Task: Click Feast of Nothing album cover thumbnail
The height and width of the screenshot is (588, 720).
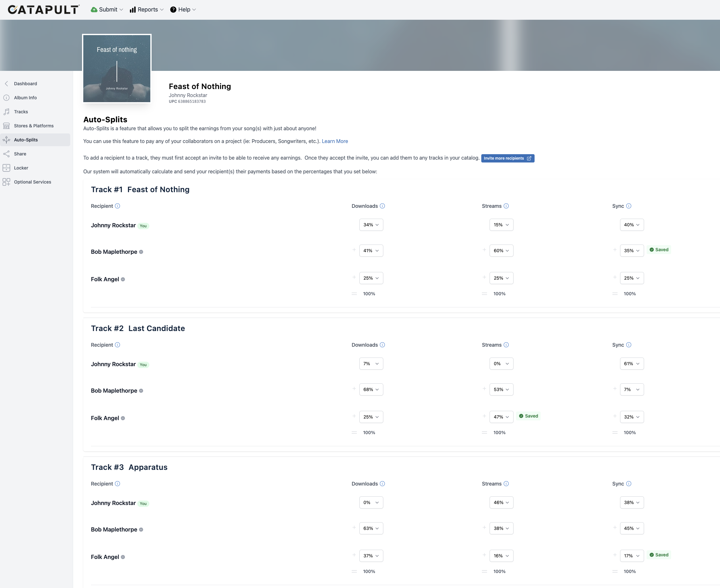Action: pyautogui.click(x=117, y=68)
